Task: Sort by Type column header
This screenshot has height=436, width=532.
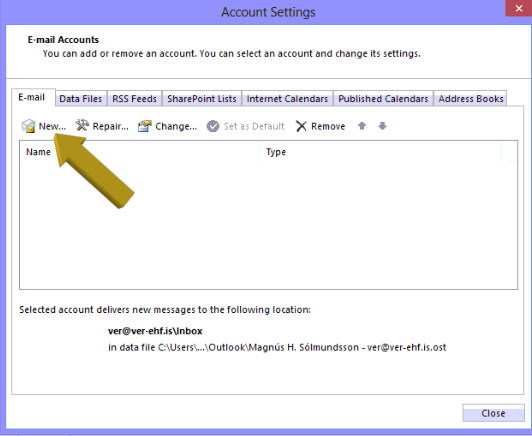Action: tap(381, 152)
